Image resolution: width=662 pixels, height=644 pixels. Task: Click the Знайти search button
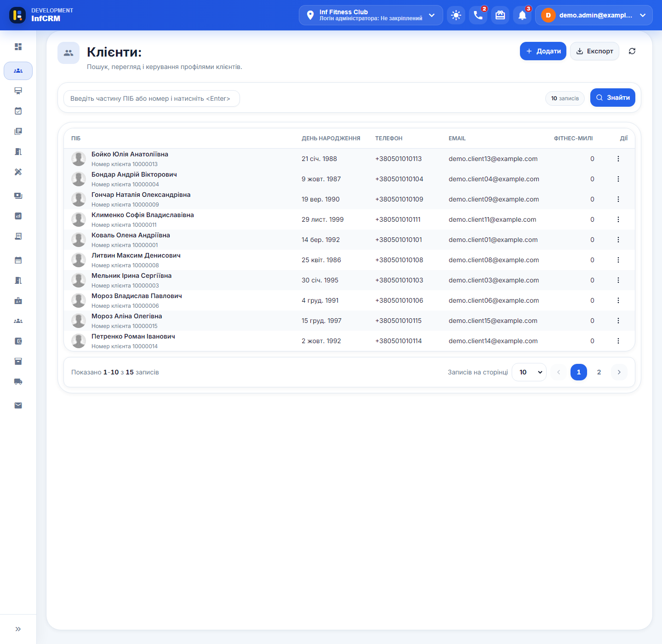click(x=613, y=98)
